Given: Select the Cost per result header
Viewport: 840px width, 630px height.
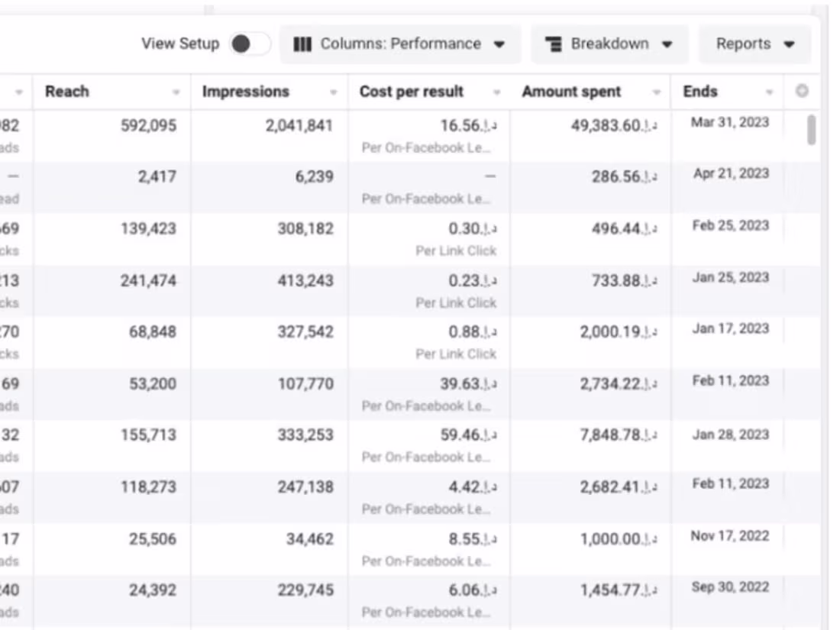Looking at the screenshot, I should click(x=412, y=92).
